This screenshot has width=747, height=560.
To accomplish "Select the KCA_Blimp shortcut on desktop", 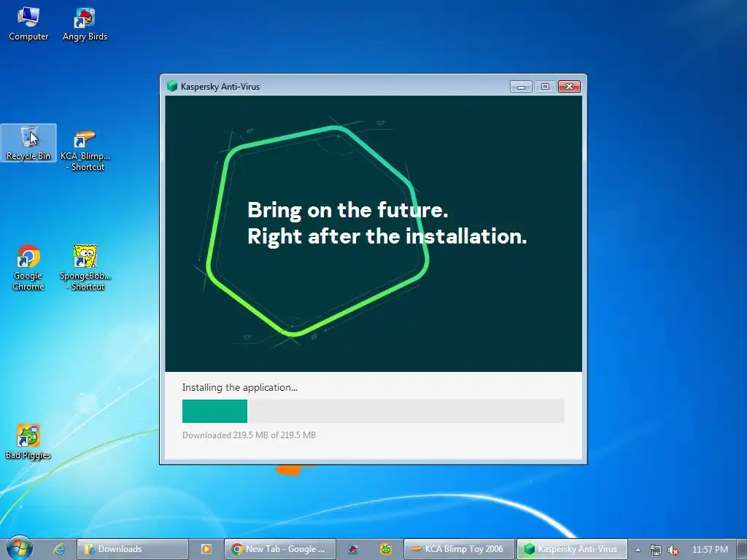I will pyautogui.click(x=85, y=150).
